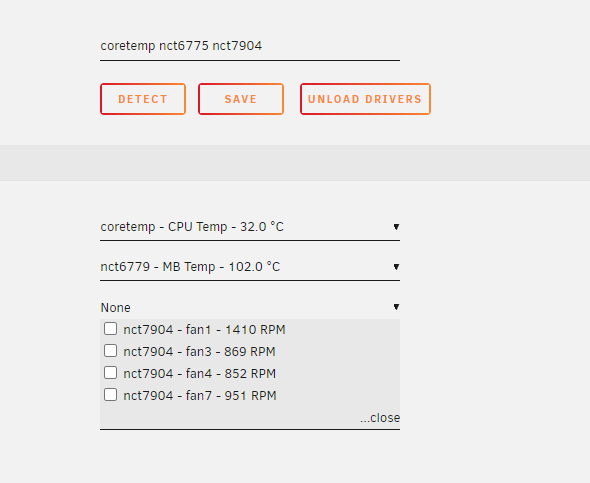590x483 pixels.
Task: Click the UNLOAD DRIVERS button
Action: [x=365, y=99]
